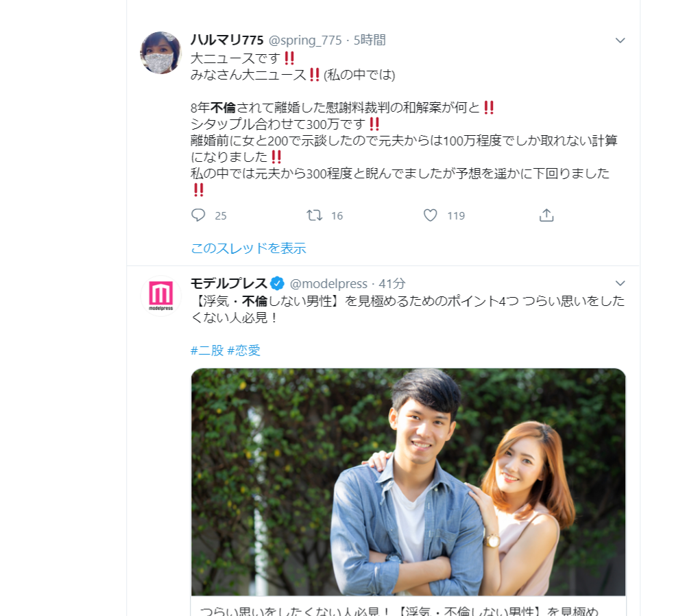Reply to ハルマリ775's tweet via speech bubble icon
This screenshot has width=698, height=616.
(197, 215)
